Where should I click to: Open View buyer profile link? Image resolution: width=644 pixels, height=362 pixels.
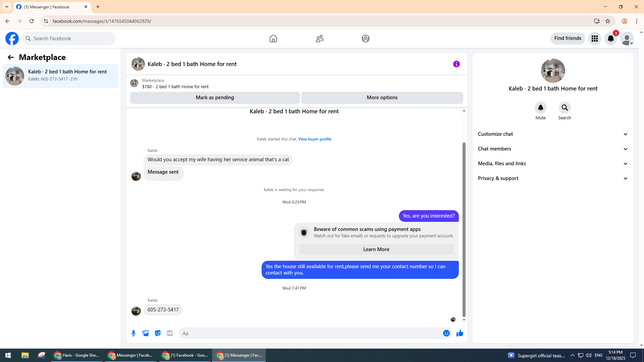[x=315, y=139]
